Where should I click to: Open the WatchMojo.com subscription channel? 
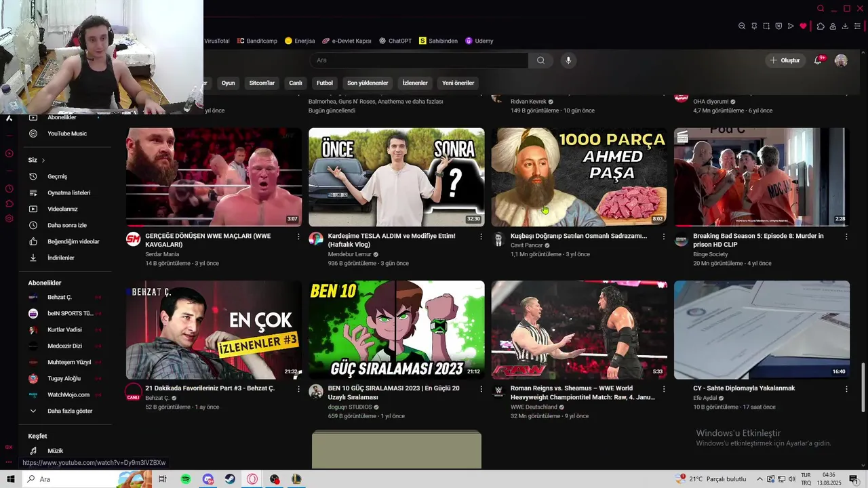(66, 394)
